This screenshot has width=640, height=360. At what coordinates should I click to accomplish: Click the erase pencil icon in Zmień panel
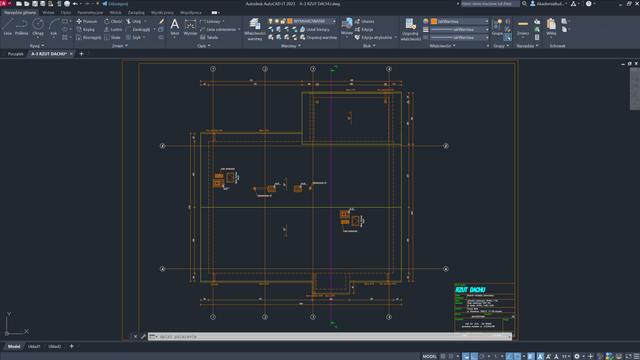161,21
